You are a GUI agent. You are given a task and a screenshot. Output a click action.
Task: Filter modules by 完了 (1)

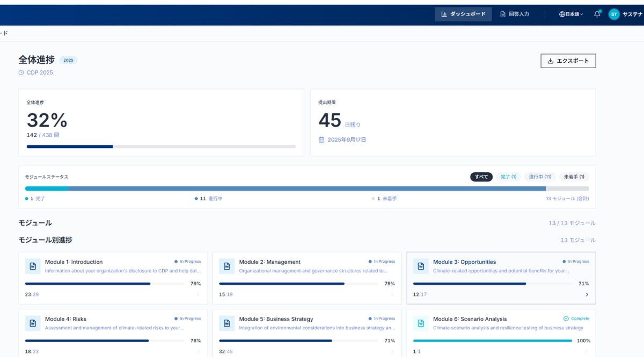tap(508, 177)
